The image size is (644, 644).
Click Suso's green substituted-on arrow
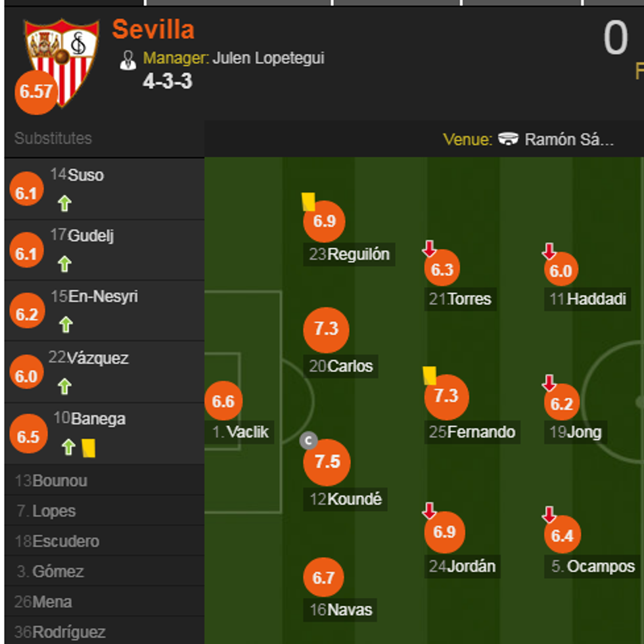click(64, 204)
